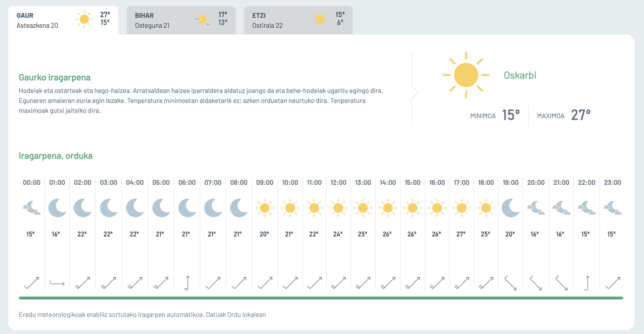
Task: Click the wind arrow under 14:00
Action: [x=388, y=283]
